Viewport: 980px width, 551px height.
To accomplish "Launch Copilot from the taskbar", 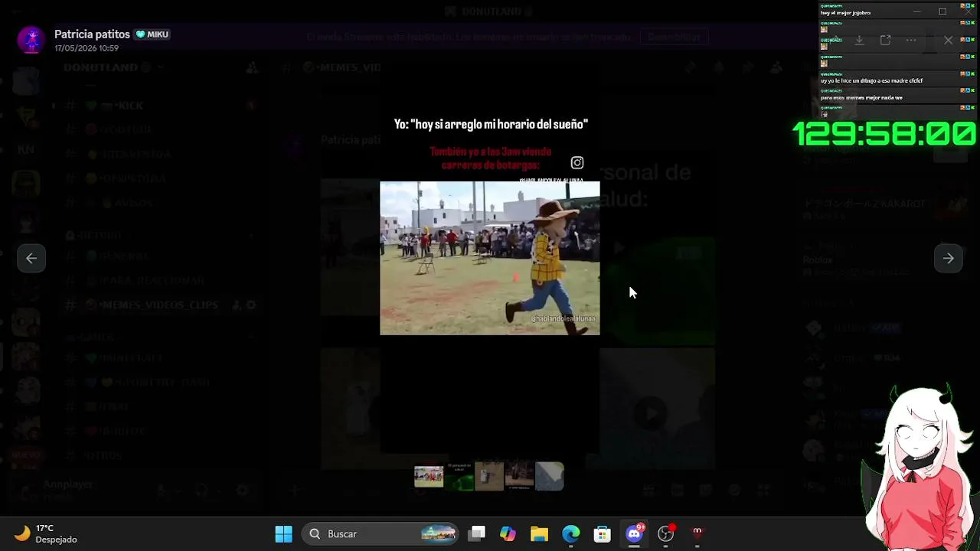I will [x=508, y=534].
